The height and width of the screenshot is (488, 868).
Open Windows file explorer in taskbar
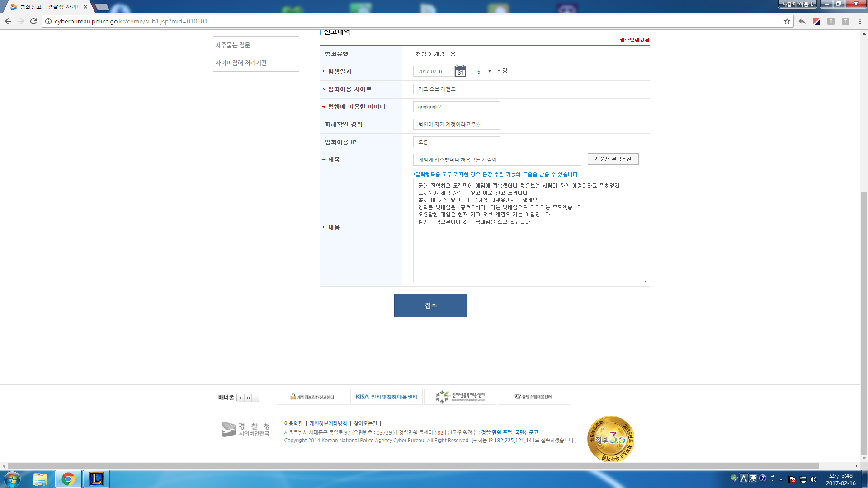(40, 479)
